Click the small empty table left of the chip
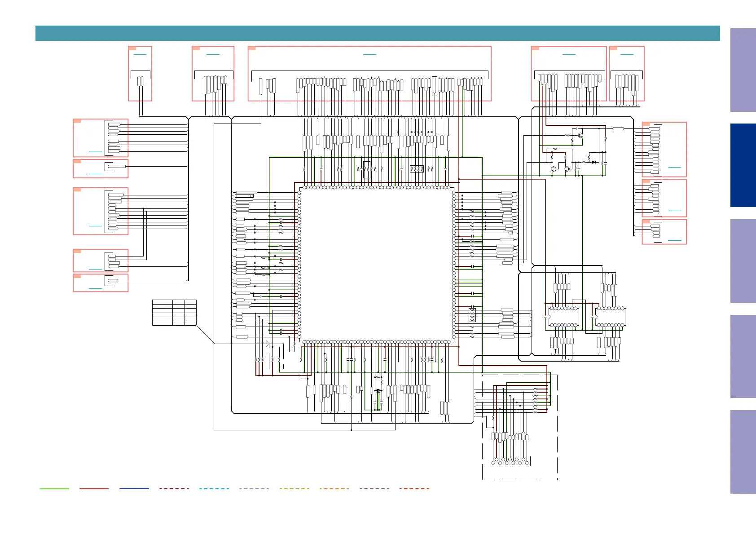This screenshot has height=535, width=756. pos(174,313)
